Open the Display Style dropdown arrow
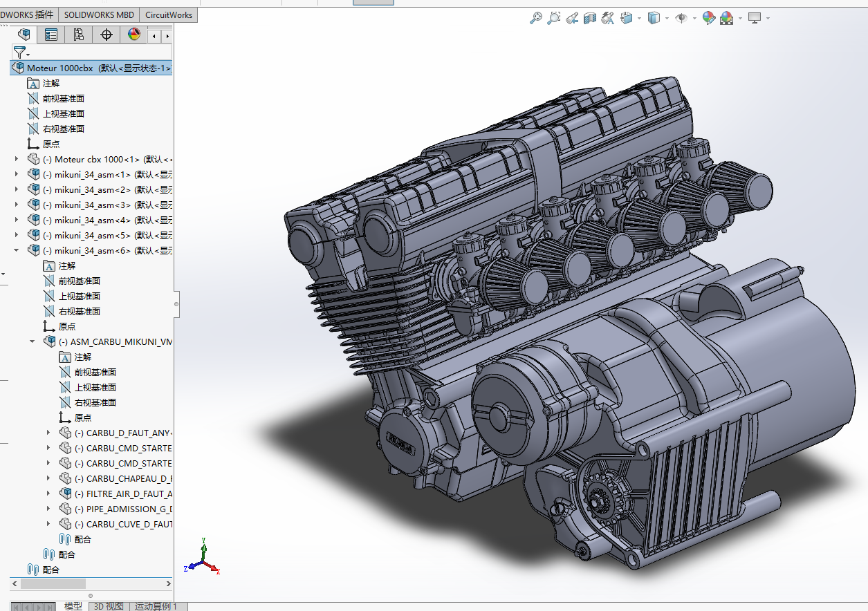868x611 pixels. (x=667, y=19)
